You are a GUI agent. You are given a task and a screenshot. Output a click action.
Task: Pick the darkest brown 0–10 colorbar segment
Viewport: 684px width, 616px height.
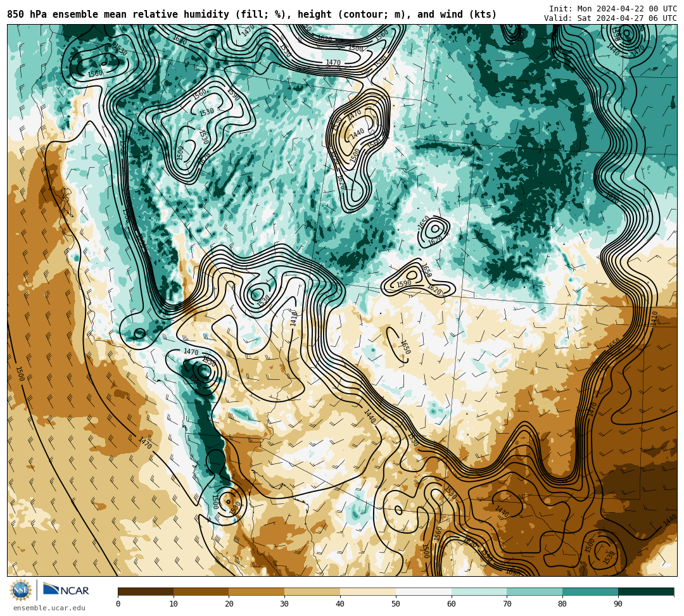click(146, 591)
